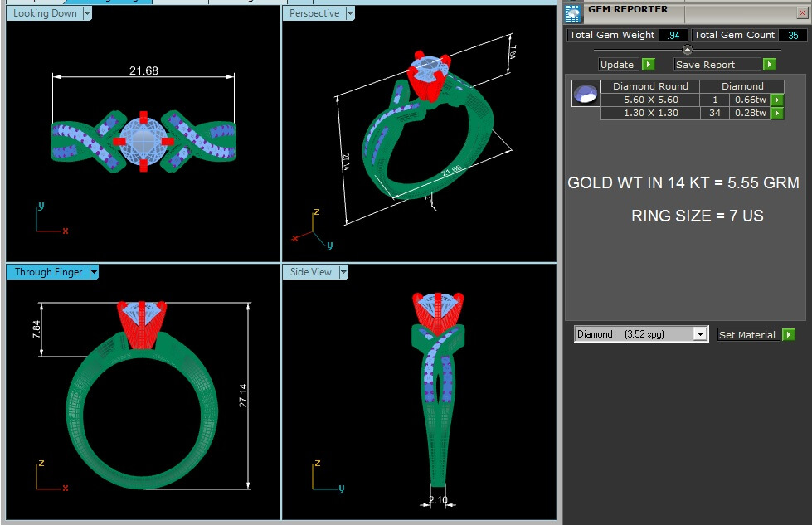Close the Gem Reporter panel
The height and width of the screenshot is (525, 812).
[802, 12]
